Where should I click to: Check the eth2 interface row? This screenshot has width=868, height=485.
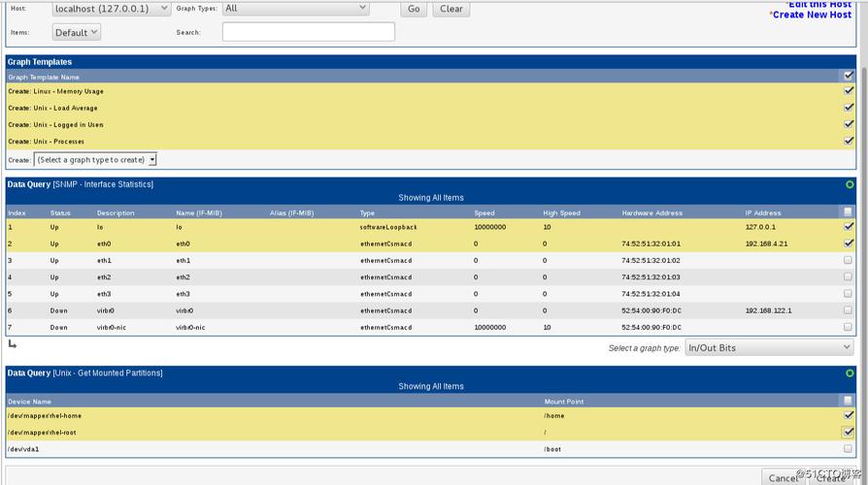848,276
